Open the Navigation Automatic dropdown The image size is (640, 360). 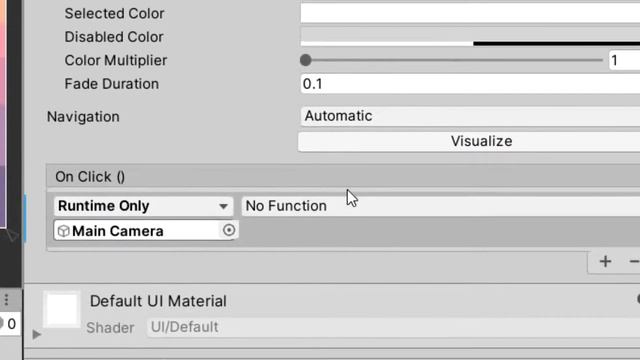(470, 116)
